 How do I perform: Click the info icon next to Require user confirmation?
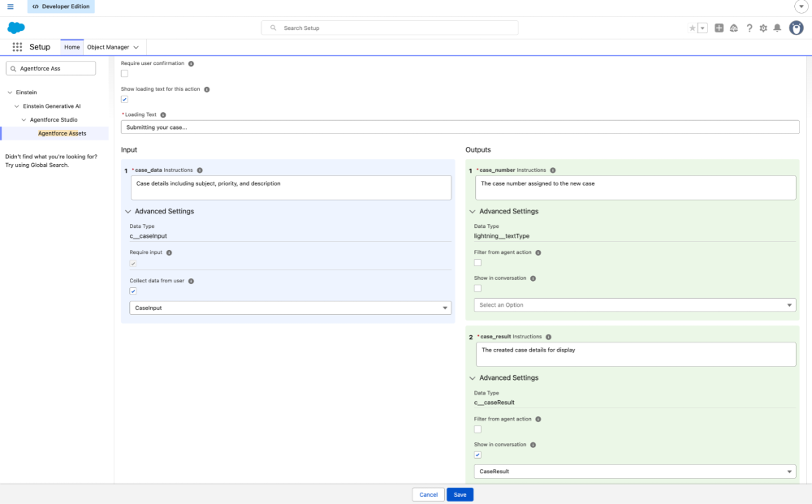(191, 63)
